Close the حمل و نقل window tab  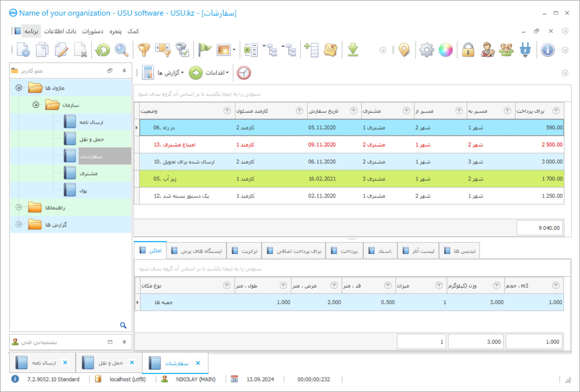click(x=132, y=363)
